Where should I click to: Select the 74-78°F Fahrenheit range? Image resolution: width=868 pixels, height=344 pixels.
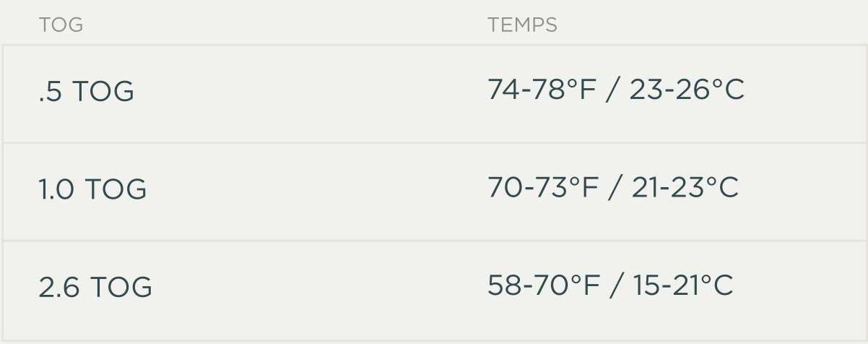coord(543,90)
